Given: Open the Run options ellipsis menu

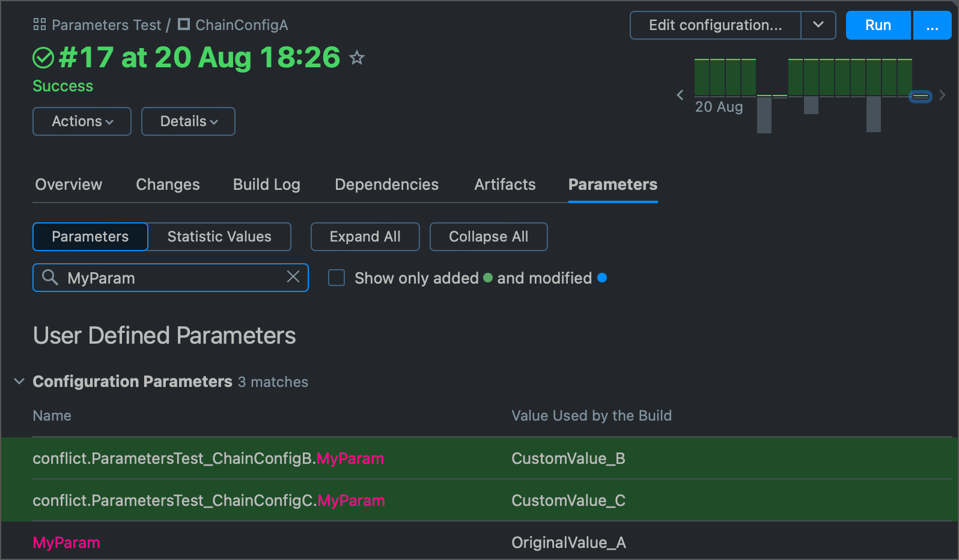Looking at the screenshot, I should 932,25.
